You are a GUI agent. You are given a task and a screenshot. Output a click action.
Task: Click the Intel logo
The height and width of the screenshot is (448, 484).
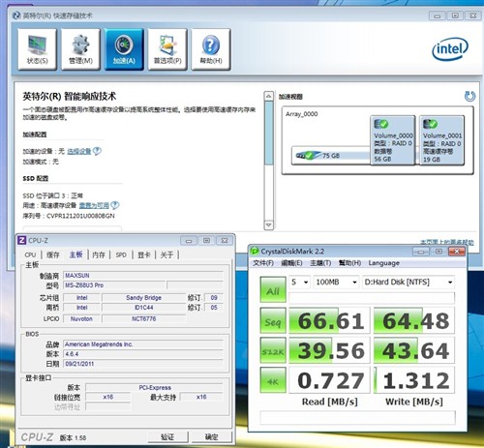pyautogui.click(x=450, y=49)
